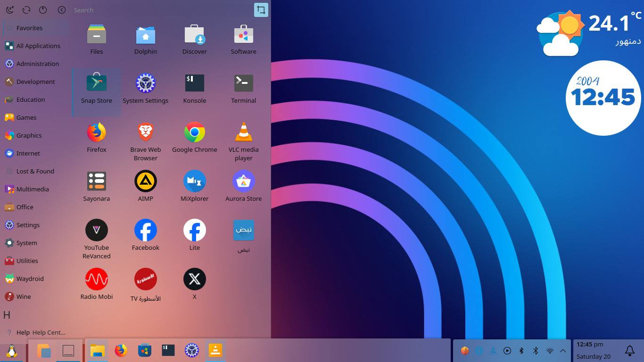644x362 pixels.
Task: Launch the Terminal app
Action: click(244, 88)
